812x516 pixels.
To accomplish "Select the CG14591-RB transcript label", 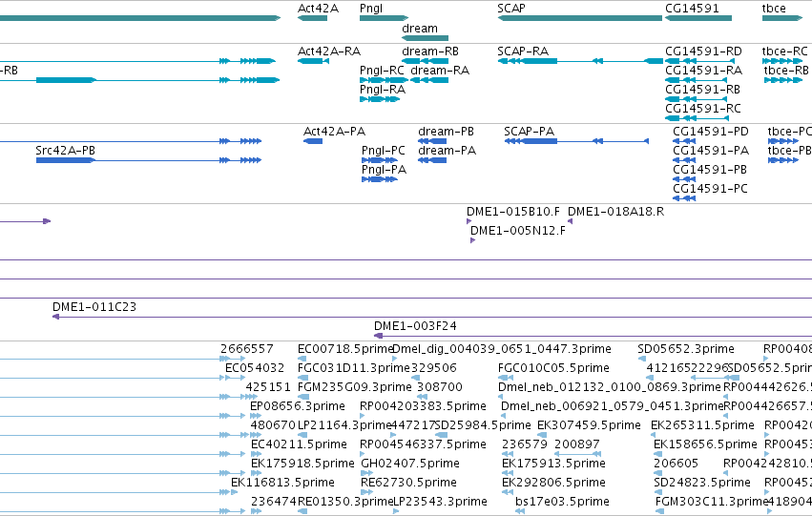I will (702, 90).
